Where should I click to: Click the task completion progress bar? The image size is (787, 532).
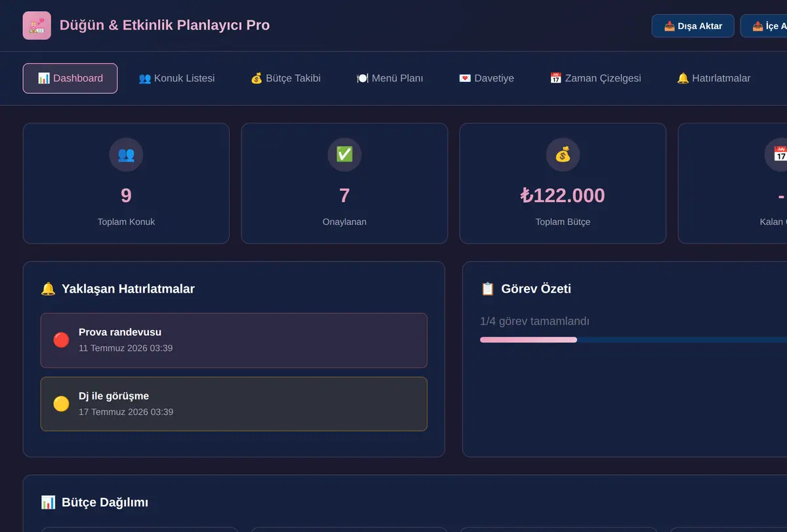point(634,340)
